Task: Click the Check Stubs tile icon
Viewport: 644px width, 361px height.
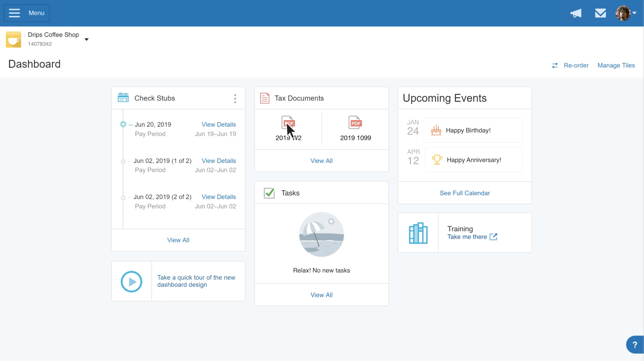Action: pyautogui.click(x=123, y=98)
